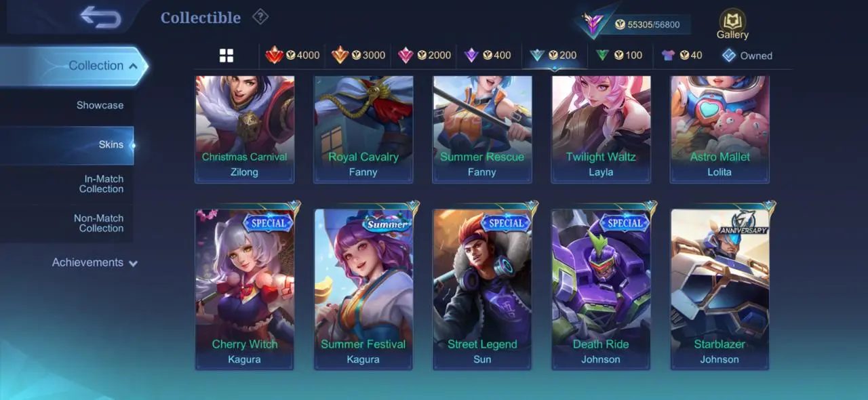Toggle the Owned skins filter
This screenshot has width=868, height=400.
747,56
